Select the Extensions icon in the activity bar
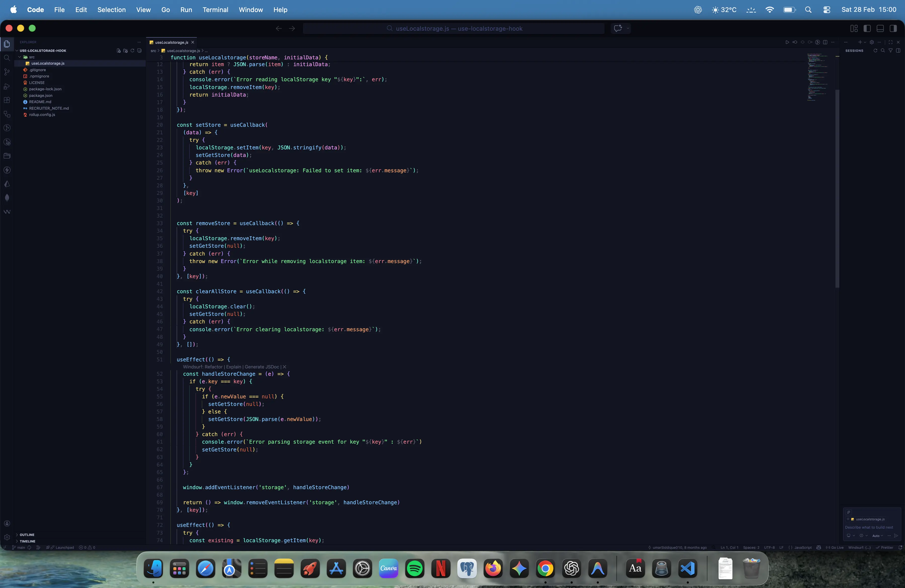The height and width of the screenshot is (588, 905). pyautogui.click(x=7, y=100)
